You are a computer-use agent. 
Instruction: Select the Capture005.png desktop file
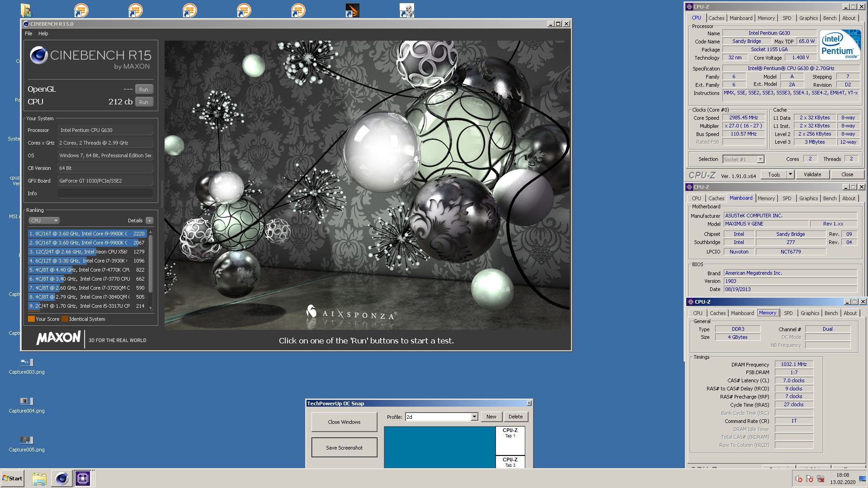[27, 444]
